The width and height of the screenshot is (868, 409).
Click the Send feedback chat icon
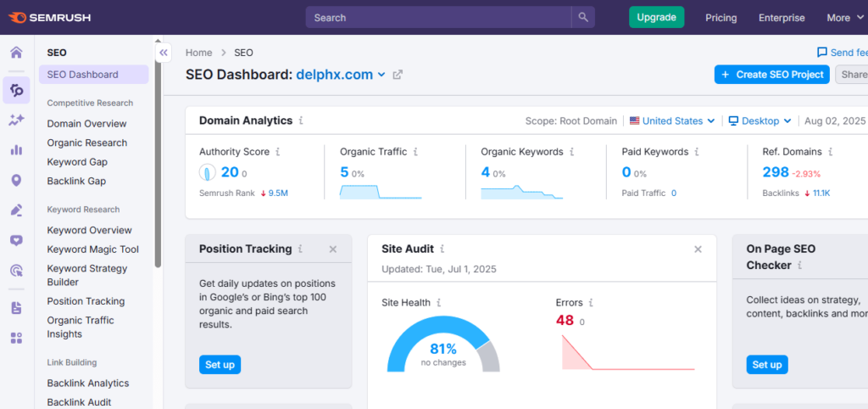click(822, 53)
